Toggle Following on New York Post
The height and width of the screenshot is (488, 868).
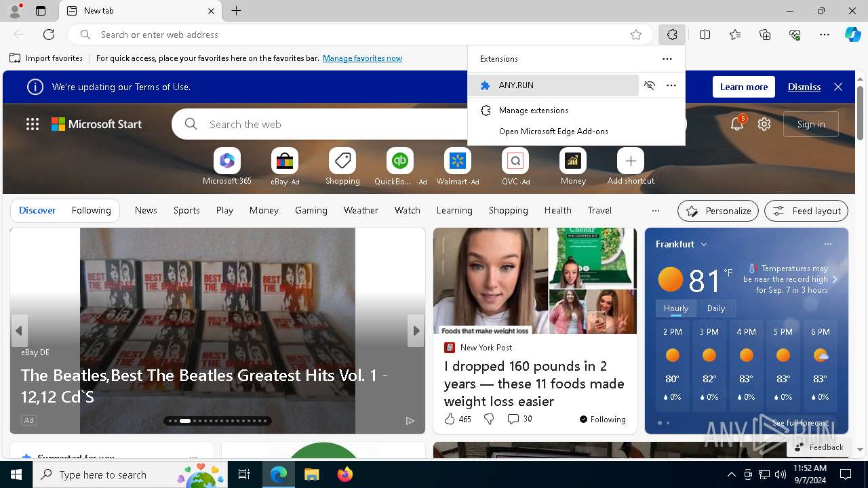[603, 420]
